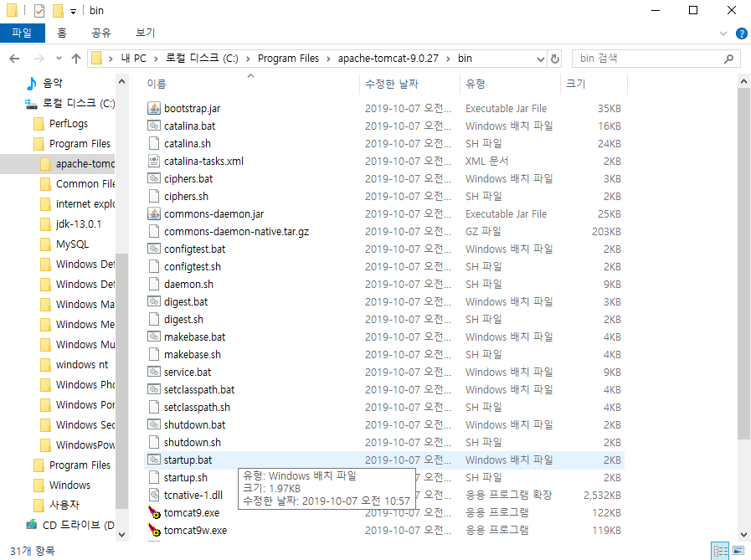Click the New folder quick access icon
The image size is (751, 560).
[x=58, y=10]
